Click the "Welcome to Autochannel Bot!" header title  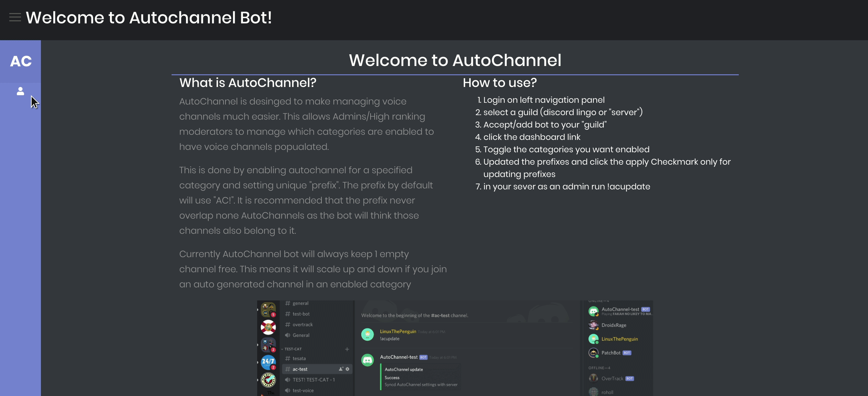(x=149, y=18)
